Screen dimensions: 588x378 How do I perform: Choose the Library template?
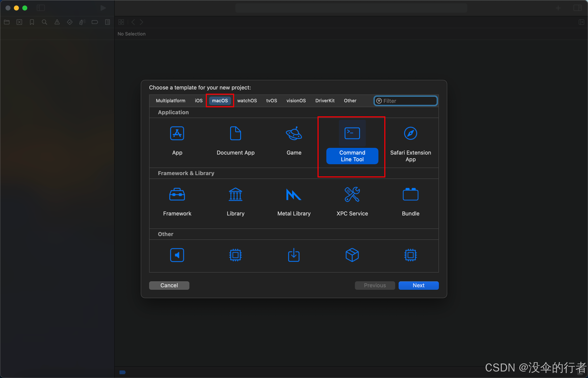pyautogui.click(x=235, y=202)
